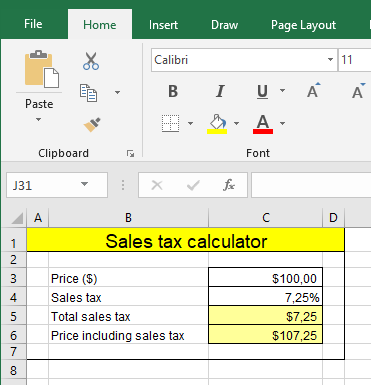This screenshot has width=371, height=385.
Task: Expand the Fill Color dropdown arrow
Action: point(236,123)
